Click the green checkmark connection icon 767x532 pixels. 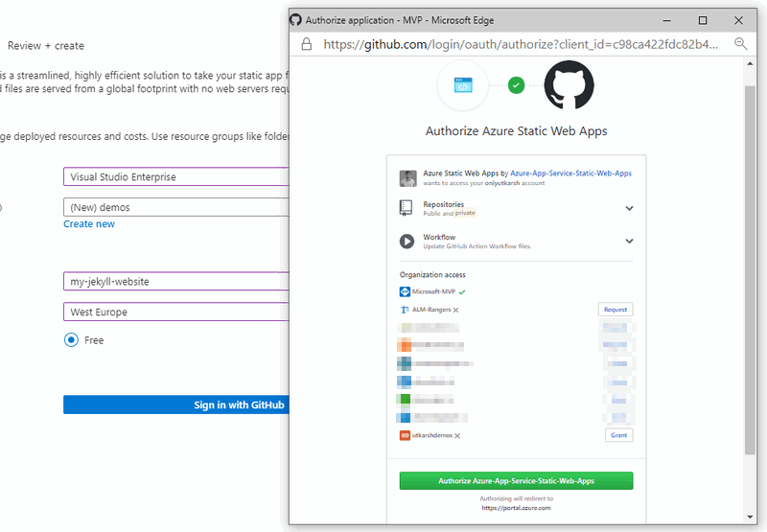point(516,85)
